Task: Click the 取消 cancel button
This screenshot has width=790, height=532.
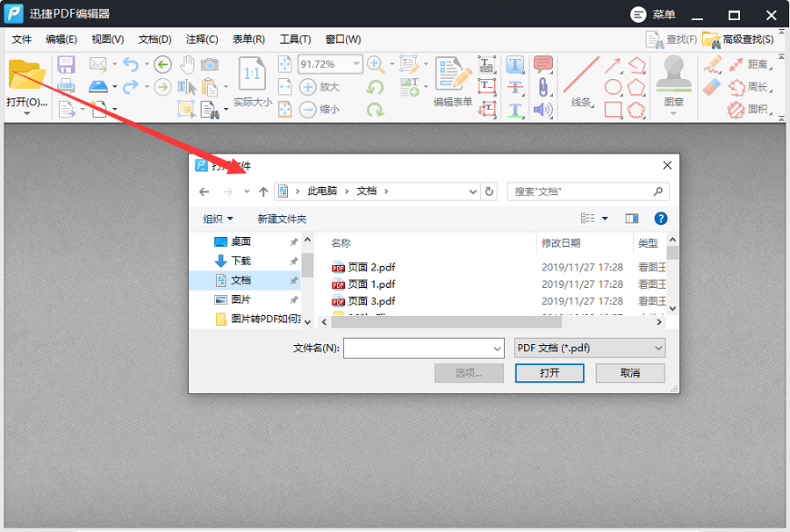Action: (630, 373)
